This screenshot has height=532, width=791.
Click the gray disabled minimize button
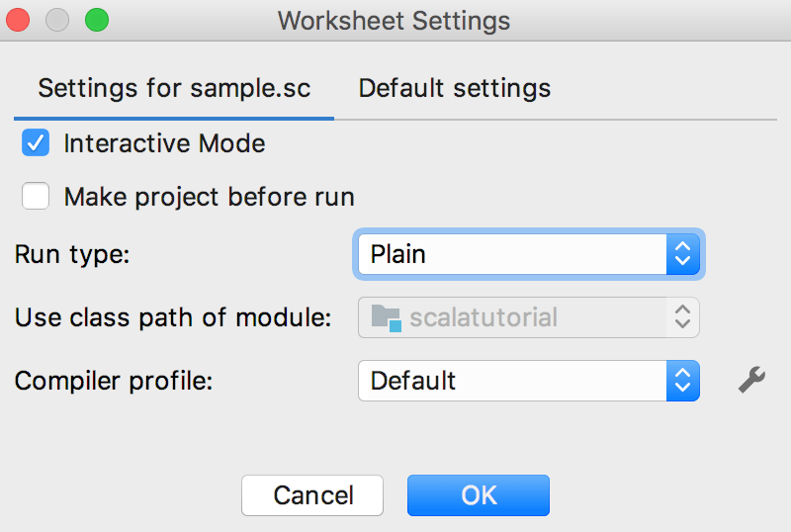57,20
